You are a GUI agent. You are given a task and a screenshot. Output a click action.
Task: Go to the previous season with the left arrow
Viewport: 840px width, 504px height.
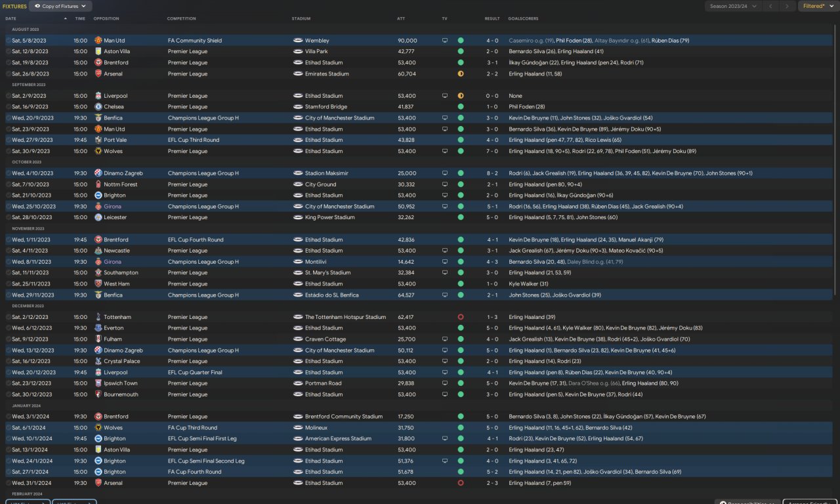click(x=770, y=6)
